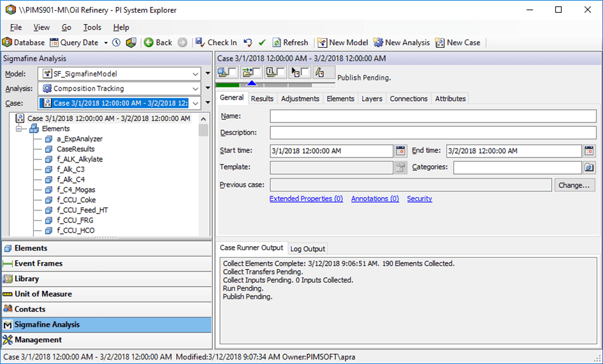The image size is (603, 364).
Task: Click black arrow menu beside Analysis box
Action: (208, 88)
